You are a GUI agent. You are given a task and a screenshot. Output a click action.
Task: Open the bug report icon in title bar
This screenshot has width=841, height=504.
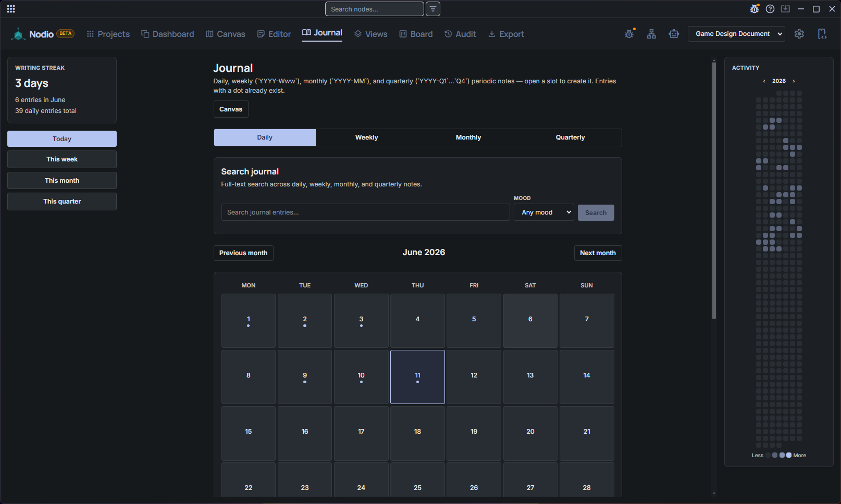[x=755, y=9]
